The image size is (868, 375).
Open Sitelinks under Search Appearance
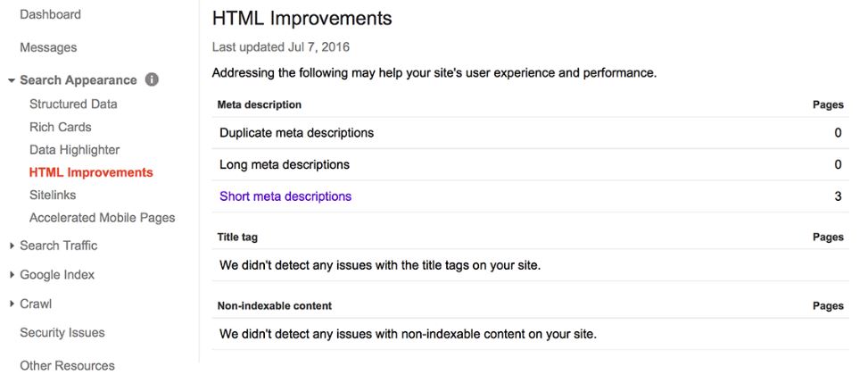click(53, 195)
